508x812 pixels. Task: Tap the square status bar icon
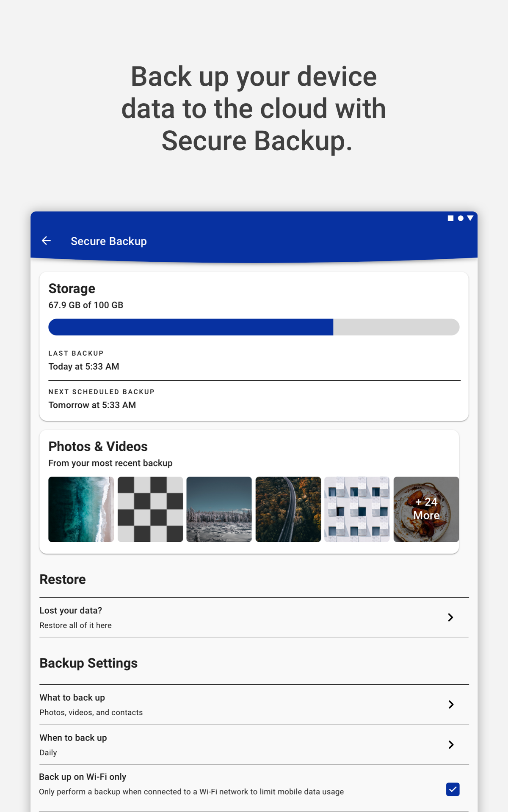[x=450, y=218]
